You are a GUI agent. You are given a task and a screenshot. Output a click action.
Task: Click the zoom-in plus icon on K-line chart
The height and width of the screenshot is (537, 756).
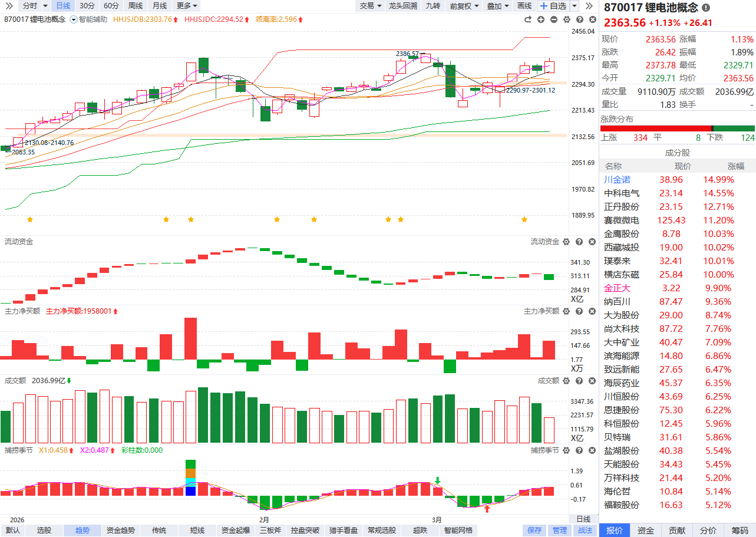pos(541,19)
